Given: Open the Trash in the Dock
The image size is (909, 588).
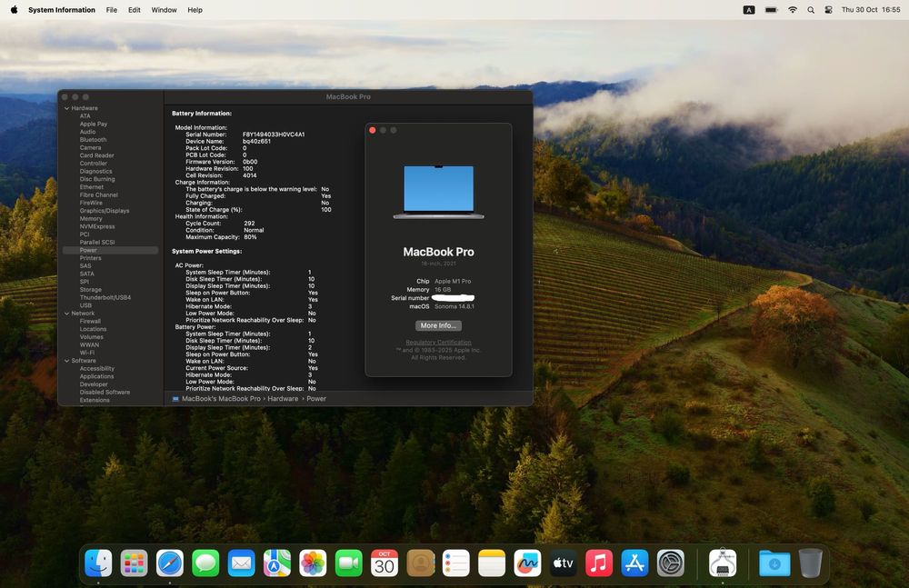Looking at the screenshot, I should 811,563.
